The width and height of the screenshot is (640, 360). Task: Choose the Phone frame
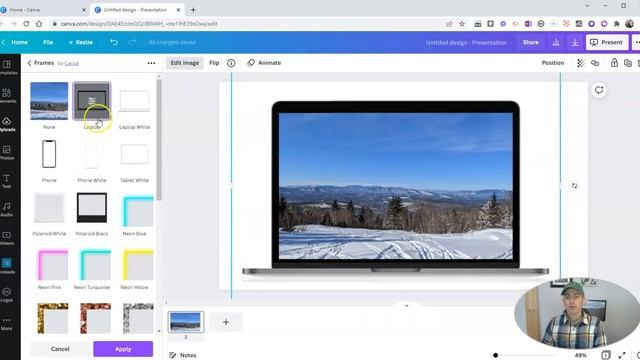49,154
